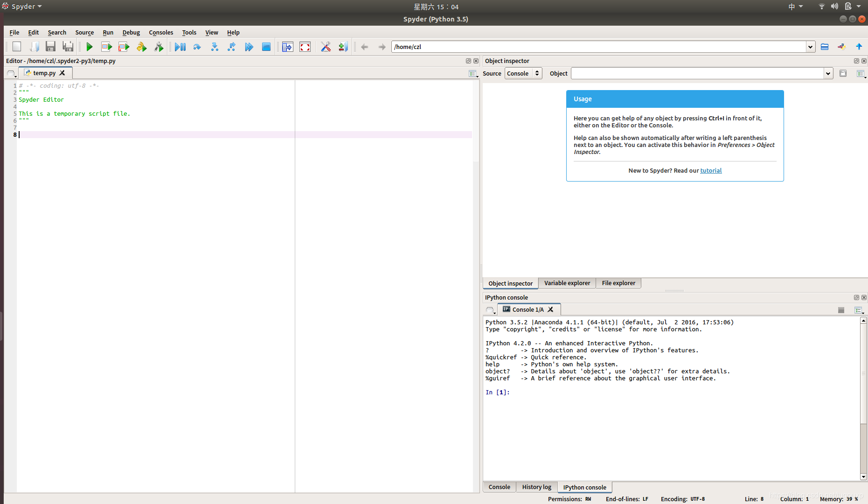Click the Save all files icon
This screenshot has height=504, width=868.
[x=68, y=47]
